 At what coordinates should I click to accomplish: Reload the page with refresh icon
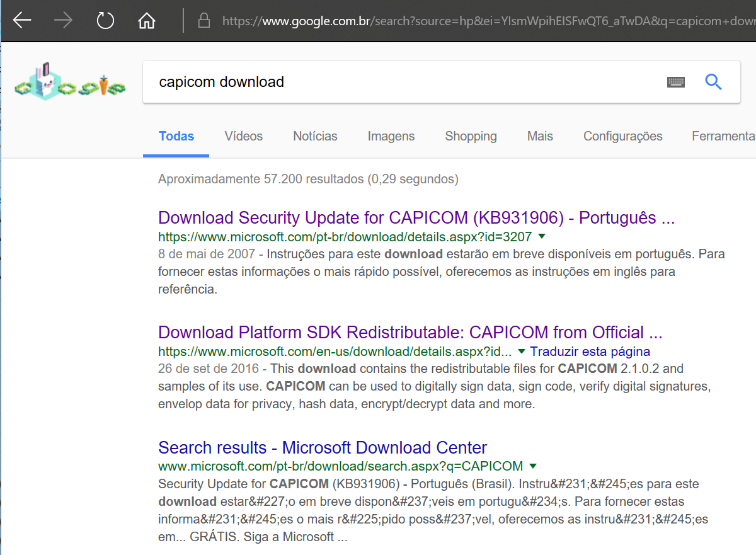click(x=105, y=21)
